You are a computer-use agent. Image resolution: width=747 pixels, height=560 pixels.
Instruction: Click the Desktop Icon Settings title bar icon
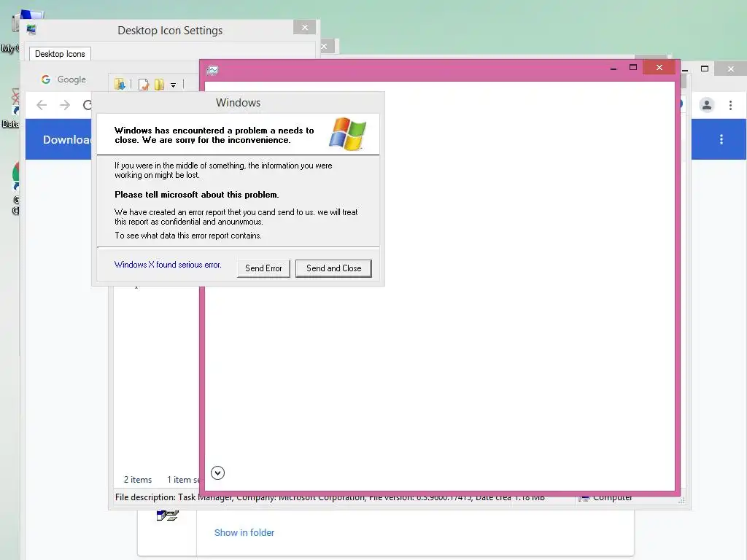point(31,30)
